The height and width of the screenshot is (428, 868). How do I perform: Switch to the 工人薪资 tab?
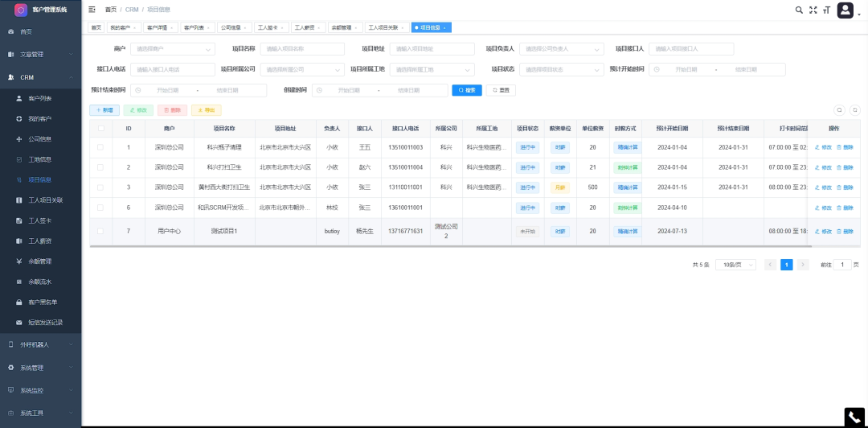point(307,27)
